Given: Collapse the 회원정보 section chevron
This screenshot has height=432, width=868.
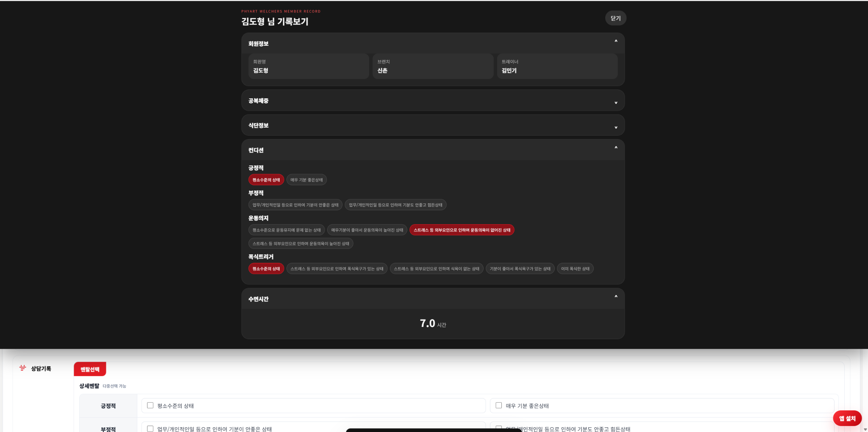Looking at the screenshot, I should coord(616,41).
